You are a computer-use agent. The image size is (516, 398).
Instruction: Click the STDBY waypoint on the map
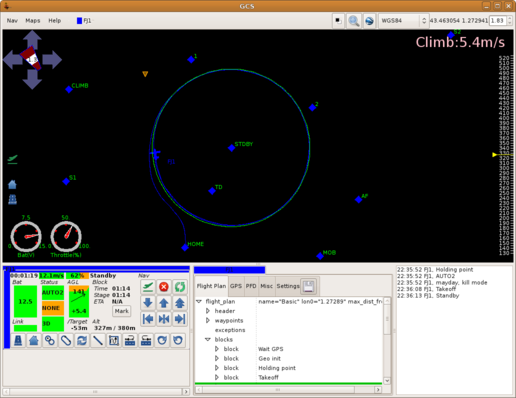pyautogui.click(x=232, y=148)
